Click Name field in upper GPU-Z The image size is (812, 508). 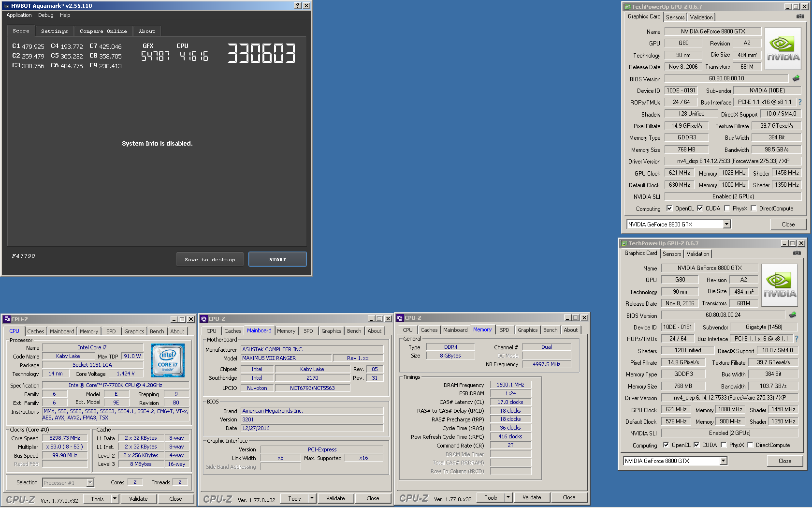point(713,31)
